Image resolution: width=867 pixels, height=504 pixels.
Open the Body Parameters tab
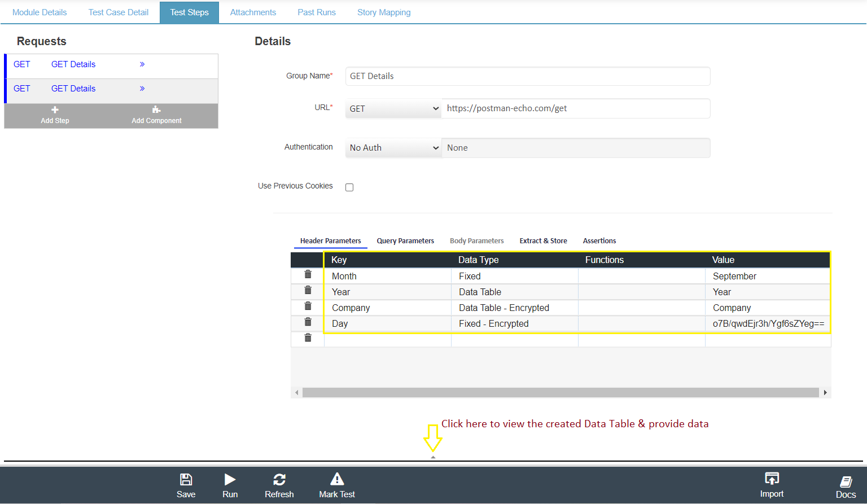click(476, 241)
